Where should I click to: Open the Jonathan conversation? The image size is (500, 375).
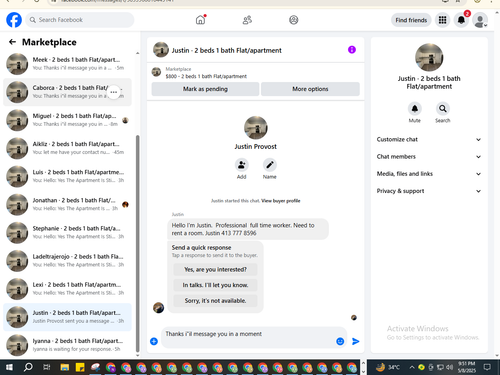point(67,204)
